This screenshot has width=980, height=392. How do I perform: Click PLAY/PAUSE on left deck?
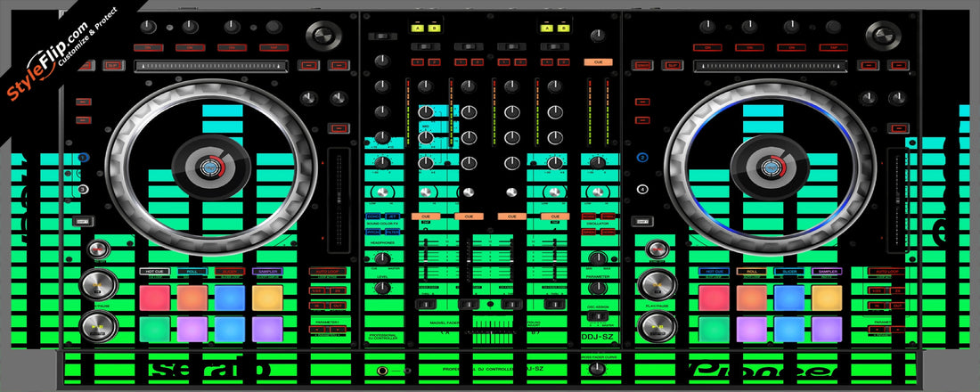tap(98, 327)
